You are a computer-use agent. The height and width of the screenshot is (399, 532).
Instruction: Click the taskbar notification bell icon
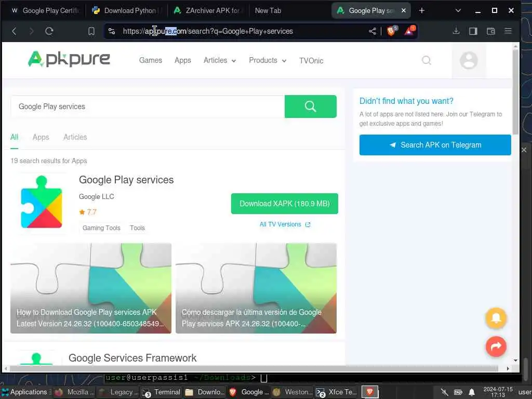(472, 393)
